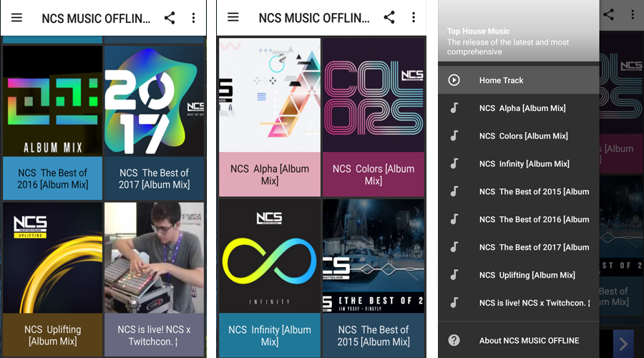This screenshot has height=358, width=644.
Task: Open hamburger menu in middle screen
Action: pos(233,17)
